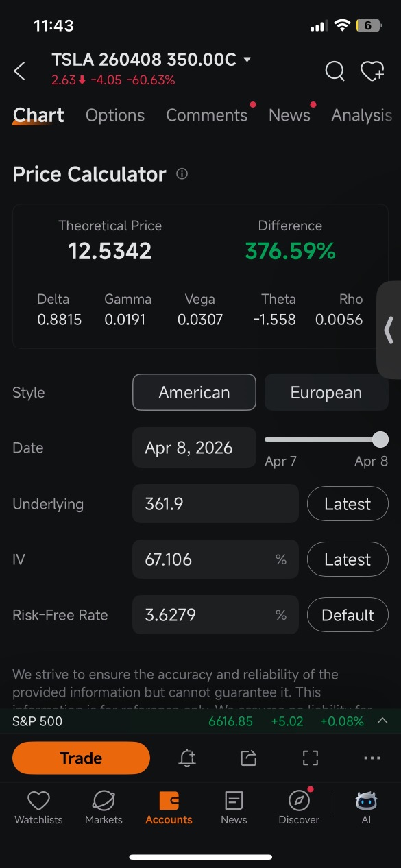401x868 pixels.
Task: Switch to the News tab at top
Action: point(289,115)
